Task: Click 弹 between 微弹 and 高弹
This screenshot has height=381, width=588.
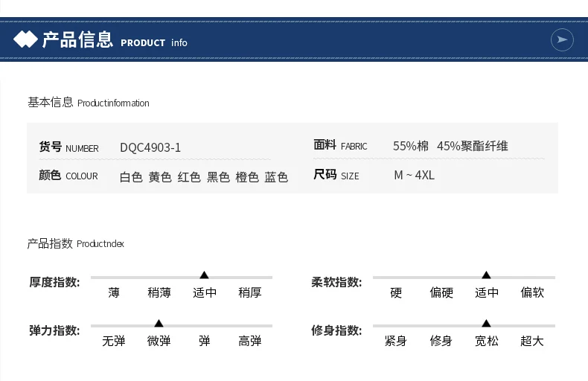Action: [x=205, y=341]
